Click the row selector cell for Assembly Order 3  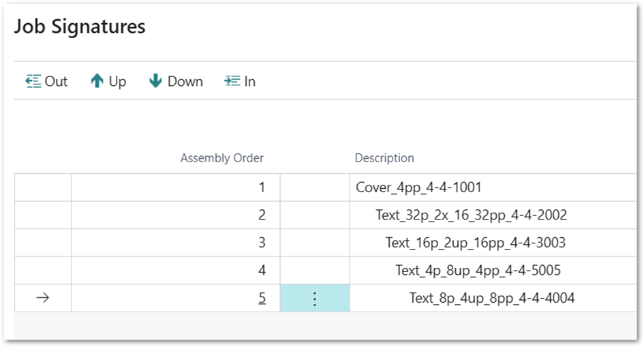[x=42, y=243]
